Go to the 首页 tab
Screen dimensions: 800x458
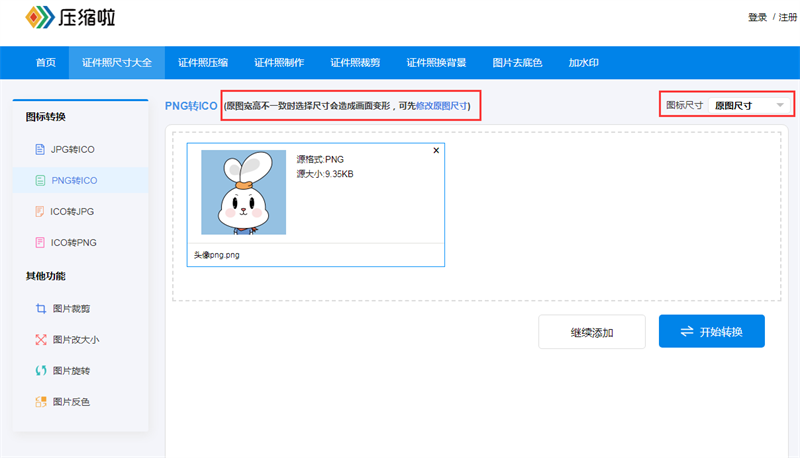45,63
